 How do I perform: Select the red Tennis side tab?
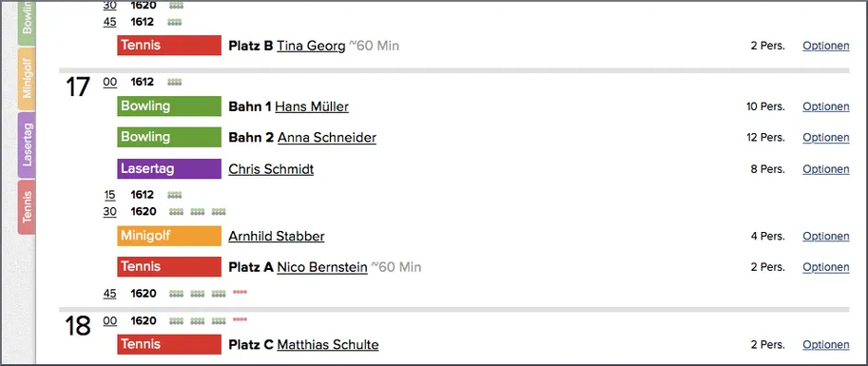point(26,207)
